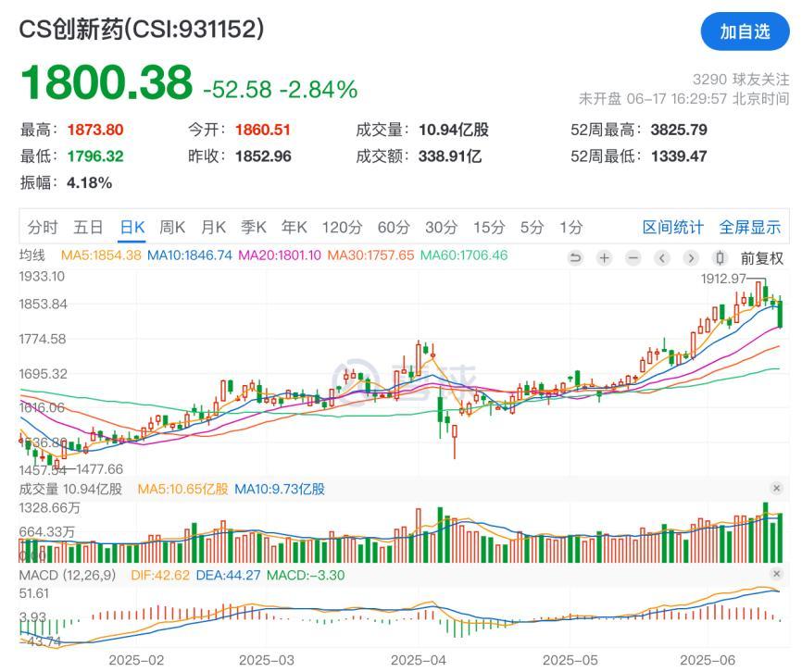
Task: Toggle candlestick chart style icon
Action: tap(720, 258)
